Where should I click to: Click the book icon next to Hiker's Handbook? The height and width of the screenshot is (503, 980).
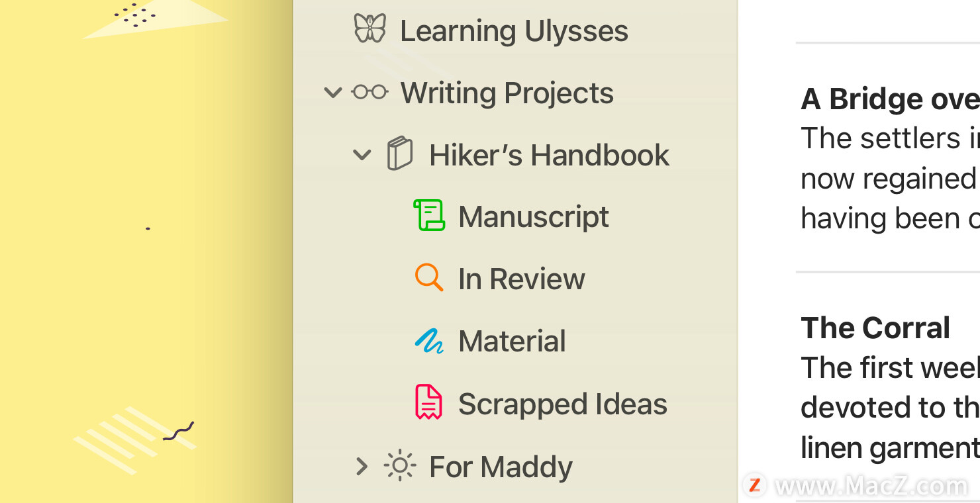click(400, 154)
